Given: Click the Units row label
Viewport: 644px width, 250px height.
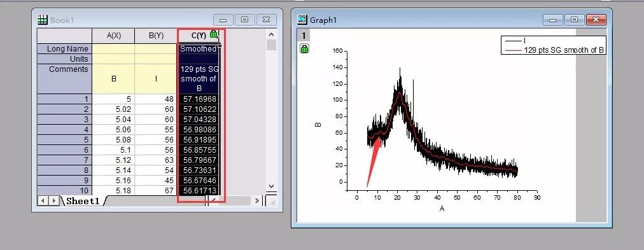Looking at the screenshot, I should click(64, 59).
